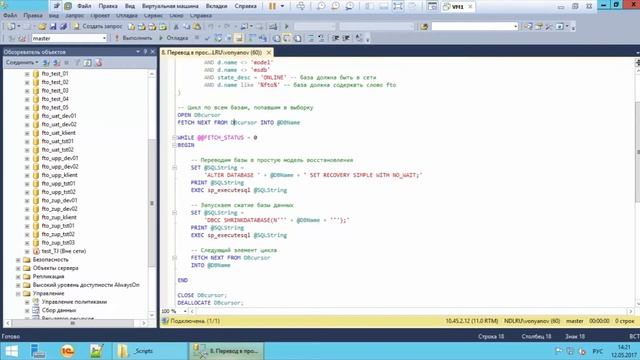
Task: Click the Pause virtual machine icon
Action: click(x=272, y=6)
